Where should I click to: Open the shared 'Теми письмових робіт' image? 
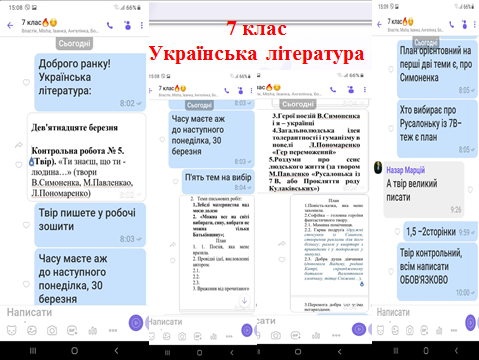pos(217,253)
